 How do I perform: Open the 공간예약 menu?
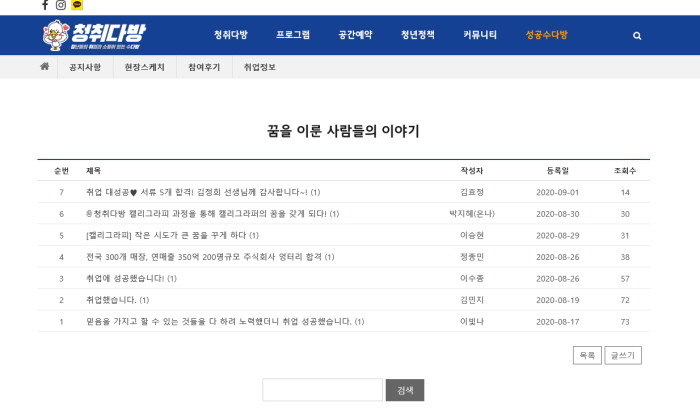[x=355, y=35]
